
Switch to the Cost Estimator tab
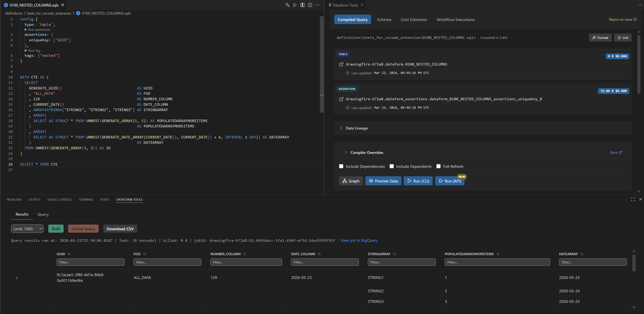(x=414, y=19)
